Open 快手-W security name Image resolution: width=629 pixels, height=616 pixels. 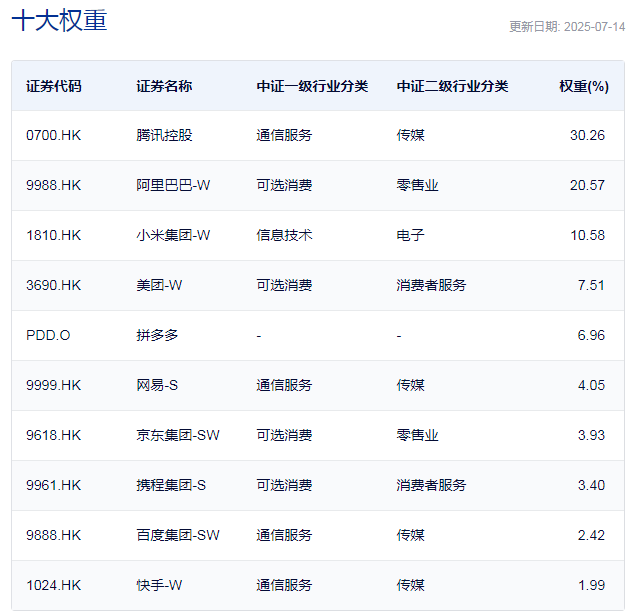click(x=159, y=585)
